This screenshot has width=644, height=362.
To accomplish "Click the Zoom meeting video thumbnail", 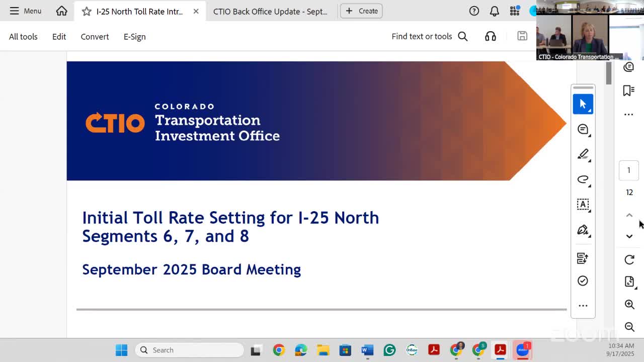I will click(590, 30).
